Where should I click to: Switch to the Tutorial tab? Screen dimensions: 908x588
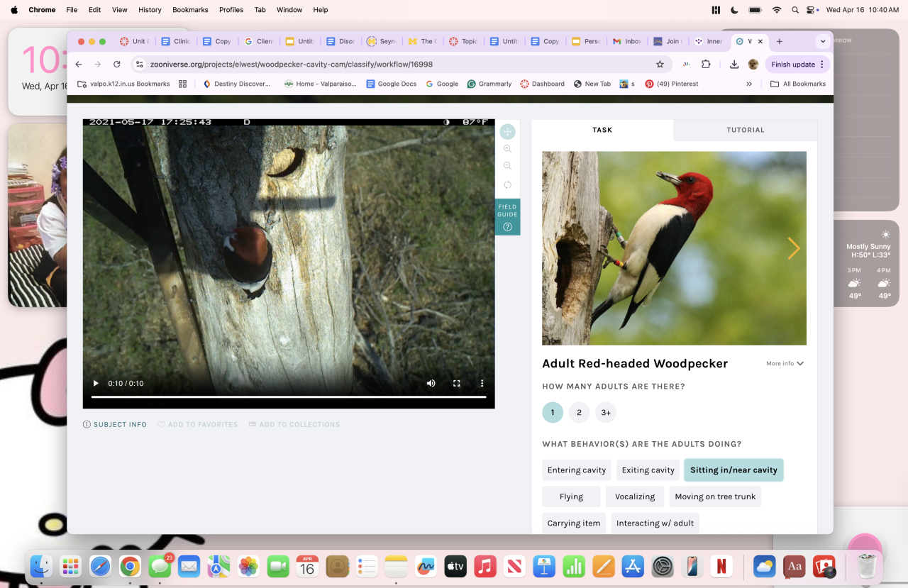click(745, 130)
